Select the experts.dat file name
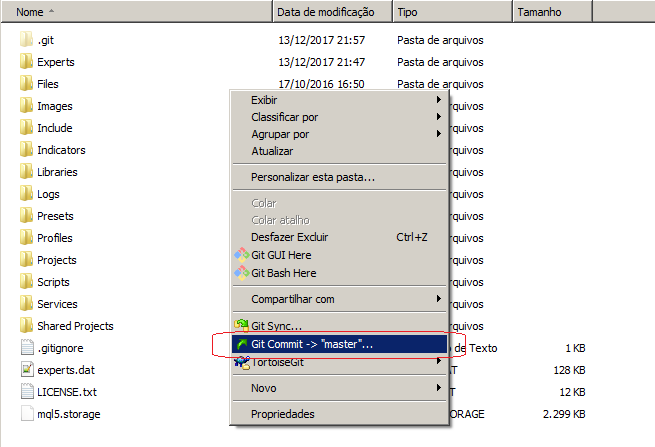 [66, 370]
